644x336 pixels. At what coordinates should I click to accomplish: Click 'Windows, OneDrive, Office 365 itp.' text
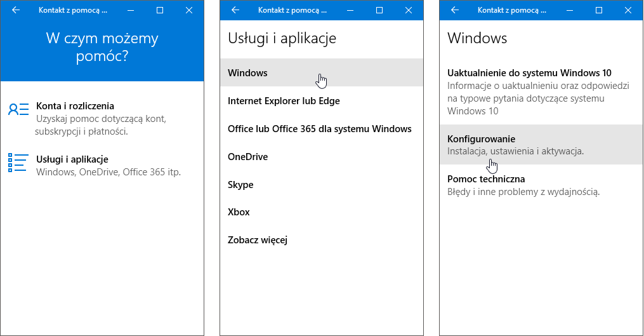(108, 172)
